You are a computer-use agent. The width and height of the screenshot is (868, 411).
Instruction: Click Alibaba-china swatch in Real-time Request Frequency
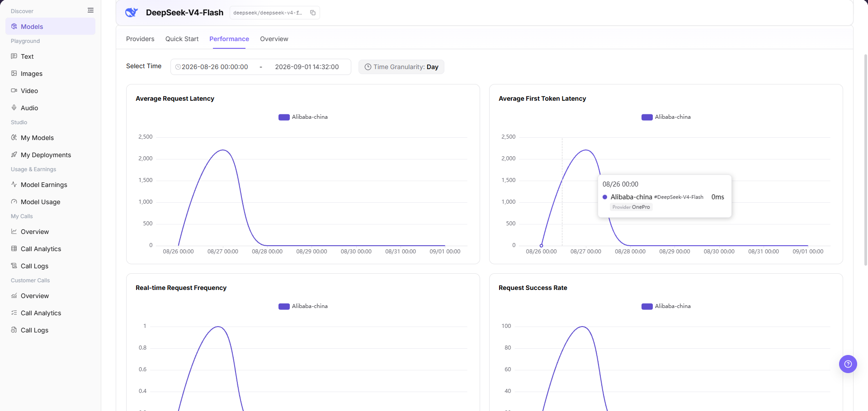[x=284, y=306]
